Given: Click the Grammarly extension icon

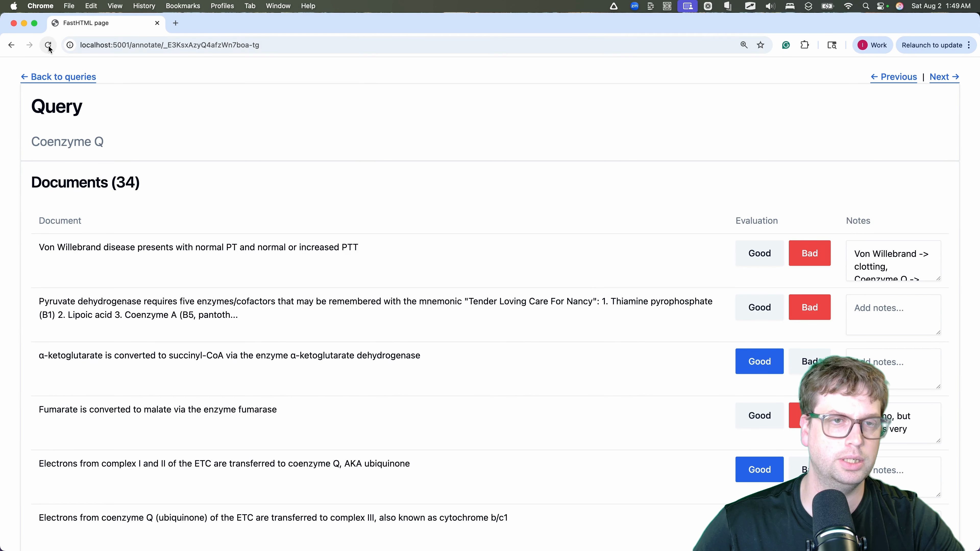Looking at the screenshot, I should [786, 45].
